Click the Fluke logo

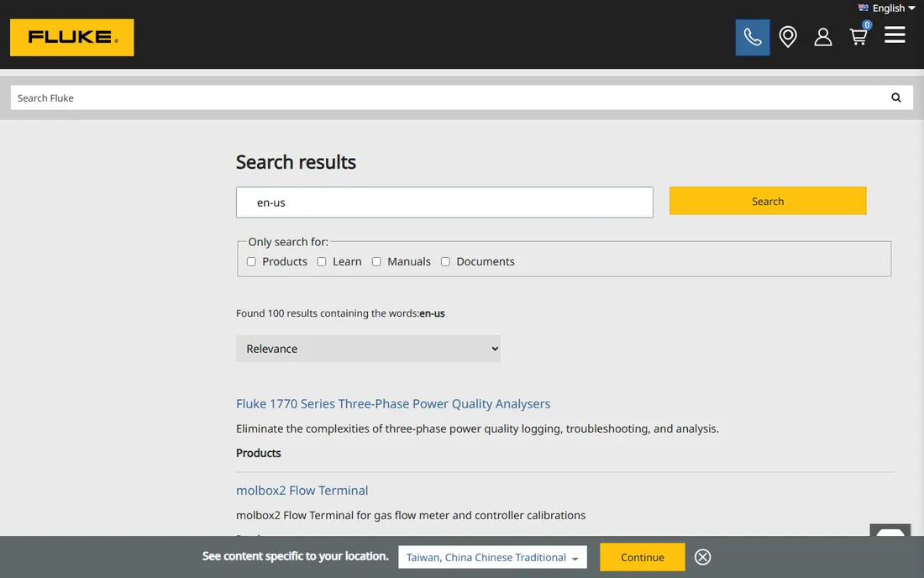pos(72,38)
